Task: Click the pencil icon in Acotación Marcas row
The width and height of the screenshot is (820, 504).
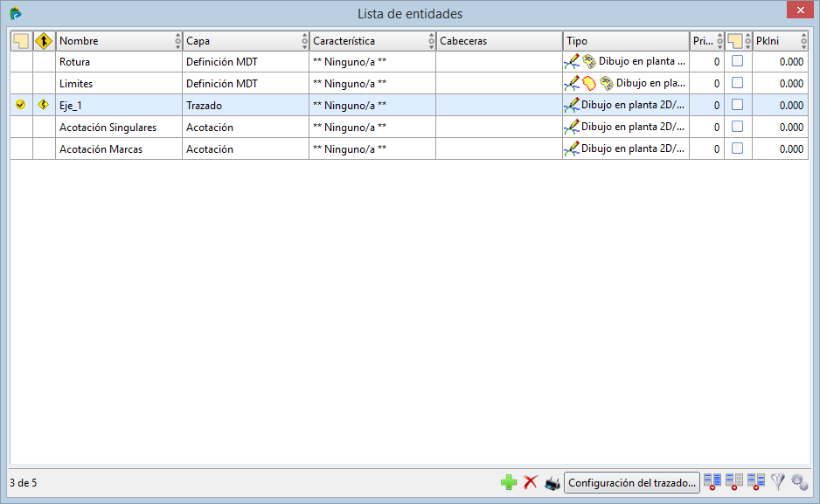Action: pos(572,149)
